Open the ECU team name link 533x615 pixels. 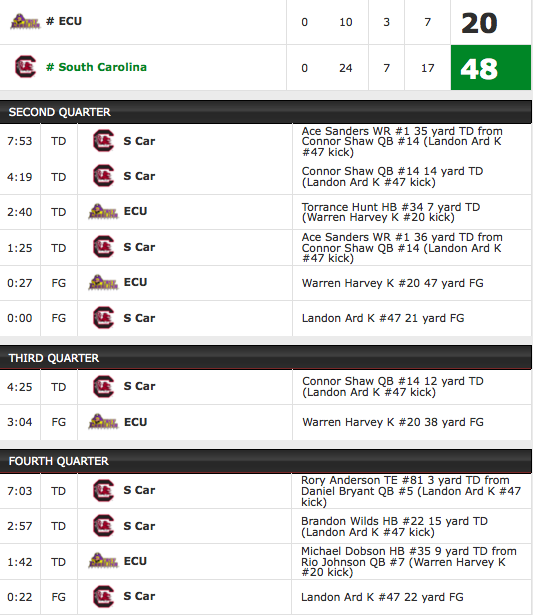pyautogui.click(x=70, y=21)
